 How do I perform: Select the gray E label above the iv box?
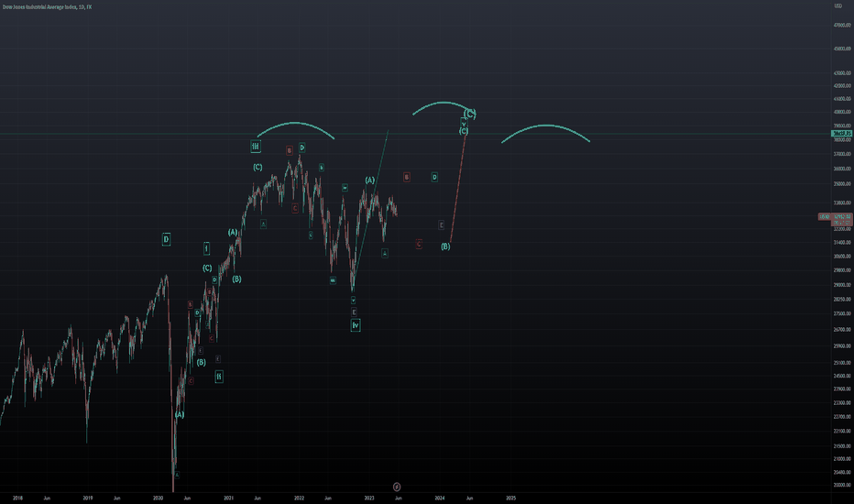click(354, 312)
